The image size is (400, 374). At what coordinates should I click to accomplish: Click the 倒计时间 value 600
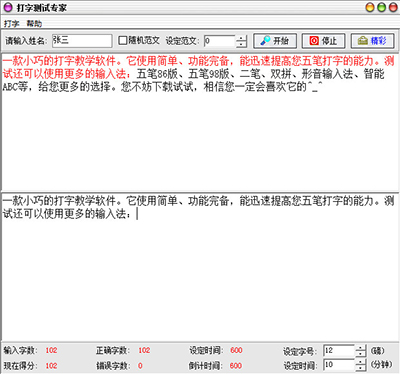(x=236, y=366)
